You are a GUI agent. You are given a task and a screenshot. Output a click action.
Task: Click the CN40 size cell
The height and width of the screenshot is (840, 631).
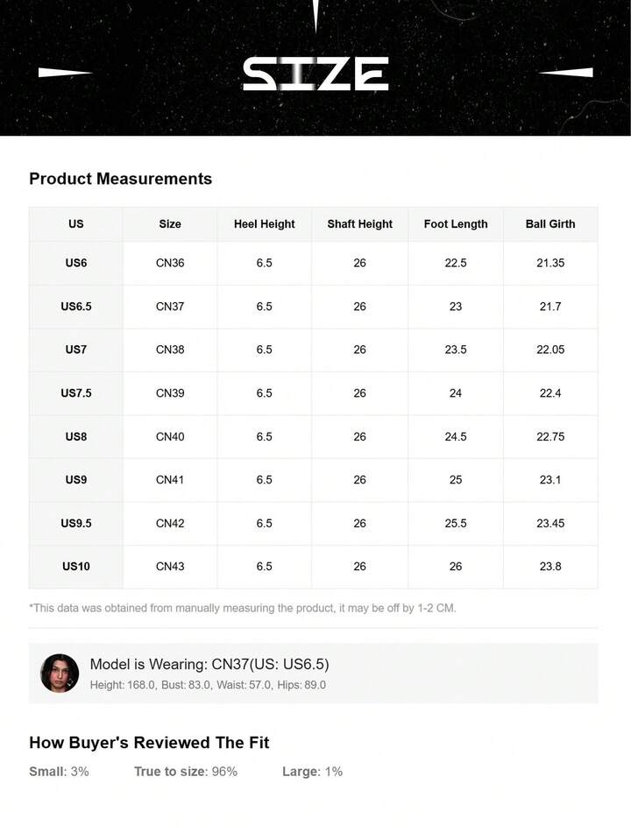pyautogui.click(x=170, y=437)
